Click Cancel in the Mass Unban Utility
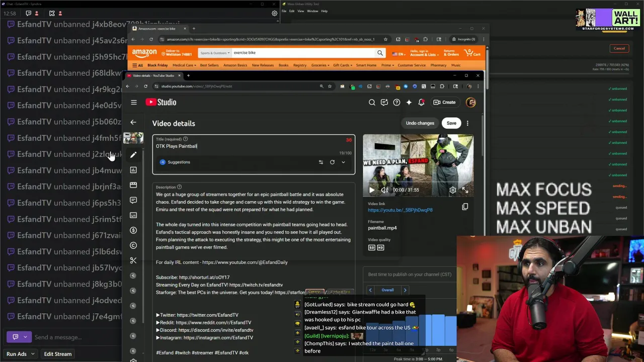Viewport: 644px width, 362px height. pos(619,49)
